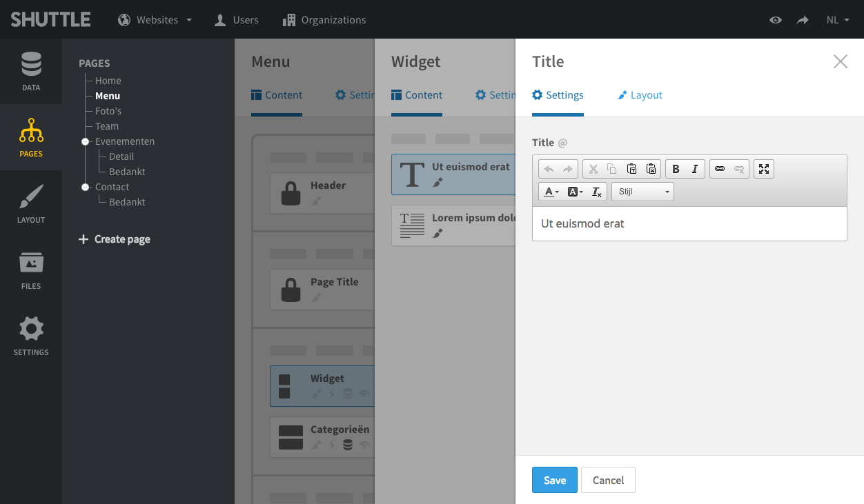The image size is (864, 504).
Task: Open the text color picker
Action: point(551,192)
